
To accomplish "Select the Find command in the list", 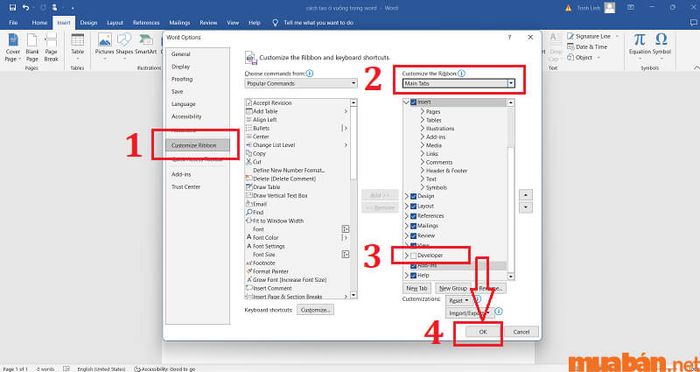I will pos(297,213).
